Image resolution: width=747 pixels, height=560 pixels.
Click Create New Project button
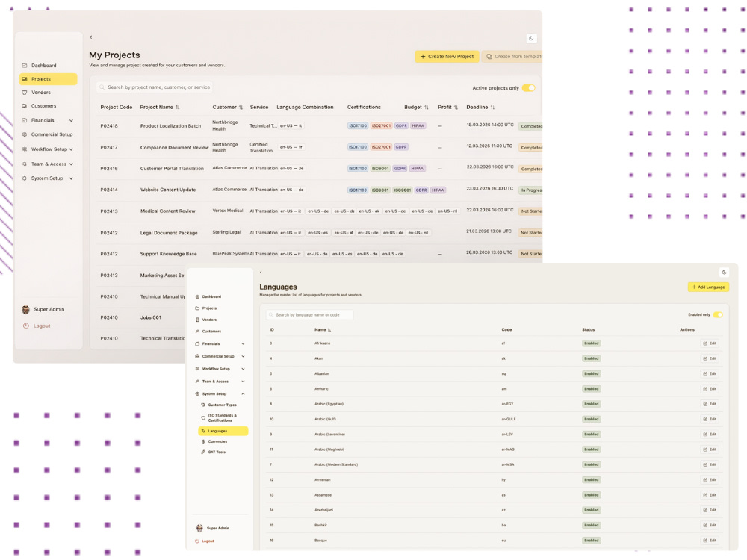click(x=447, y=56)
